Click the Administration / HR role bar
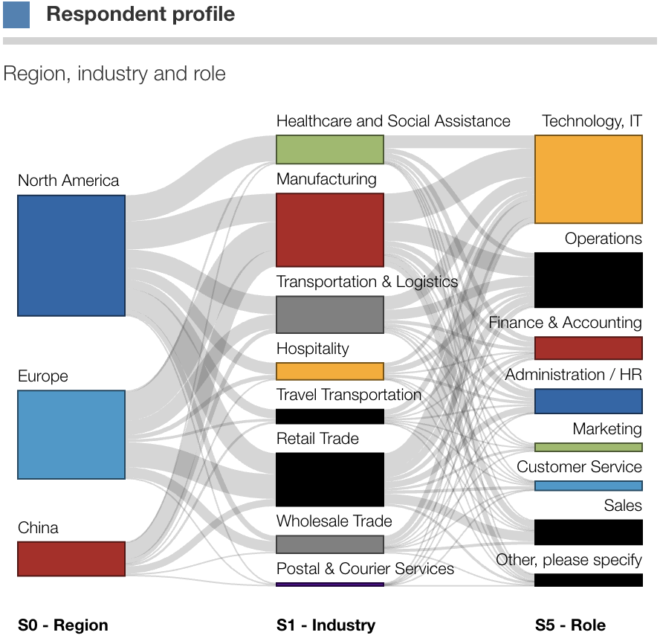 click(589, 401)
